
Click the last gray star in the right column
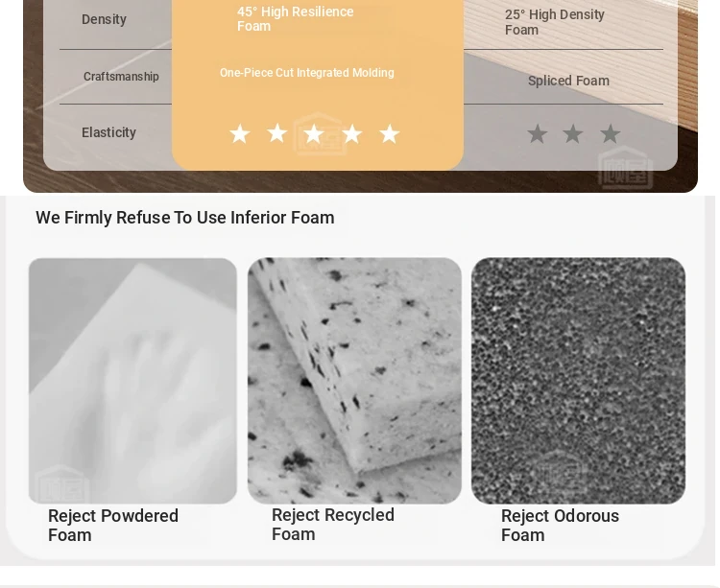610,134
